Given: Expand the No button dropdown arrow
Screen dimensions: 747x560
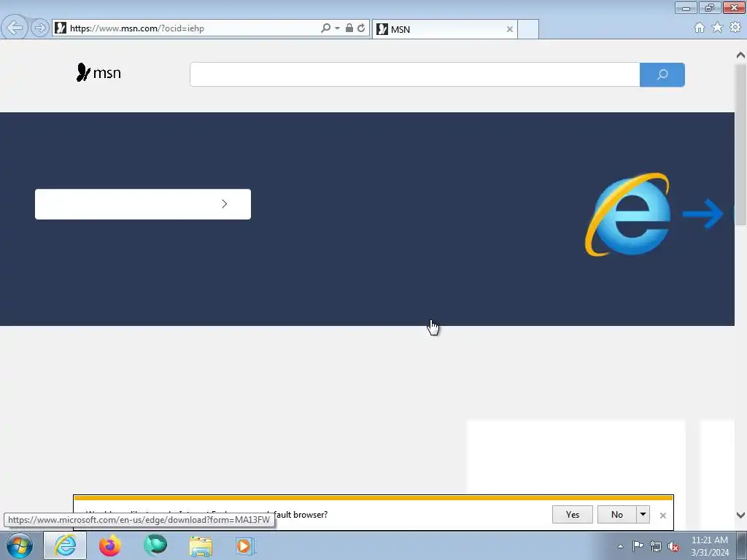Looking at the screenshot, I should click(643, 514).
